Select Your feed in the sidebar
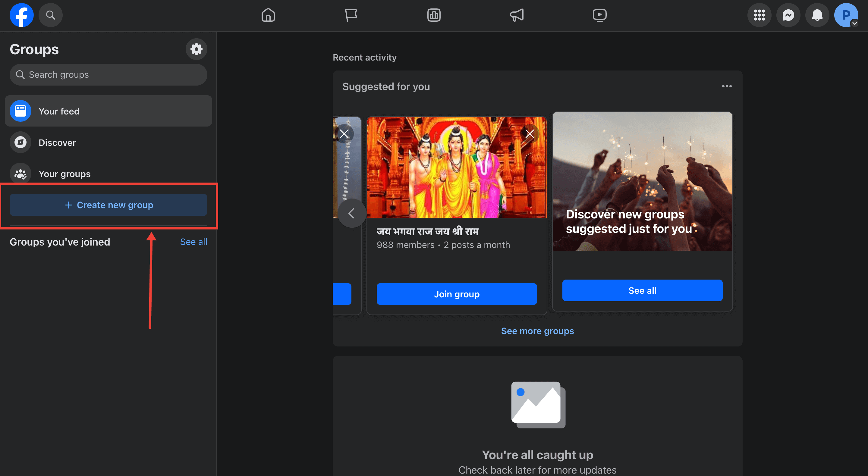 point(59,111)
